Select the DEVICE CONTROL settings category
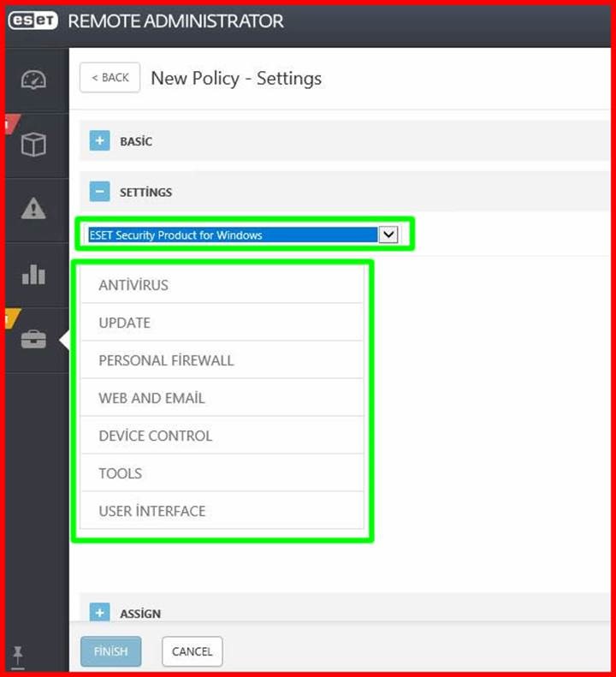 tap(222, 435)
